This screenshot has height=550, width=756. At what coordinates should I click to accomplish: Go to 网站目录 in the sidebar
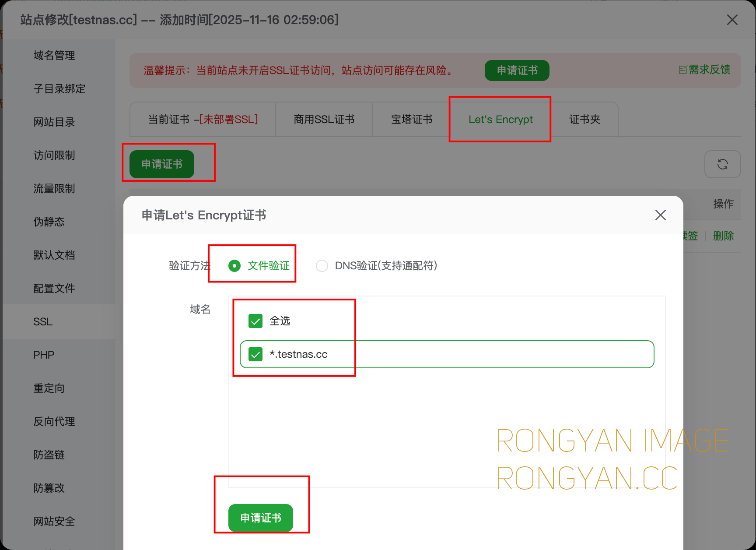click(x=54, y=122)
